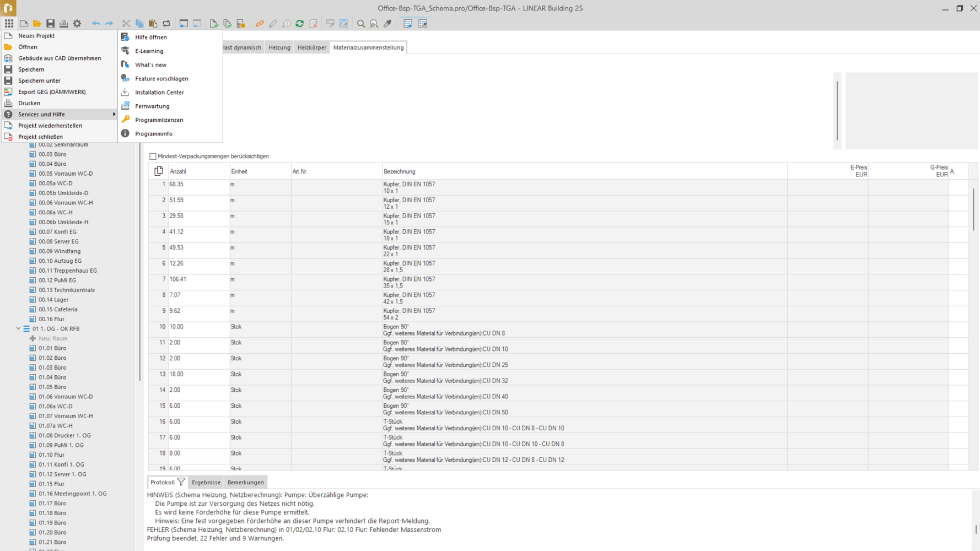
Task: Click the material table vertical scrollbar
Action: (973, 209)
